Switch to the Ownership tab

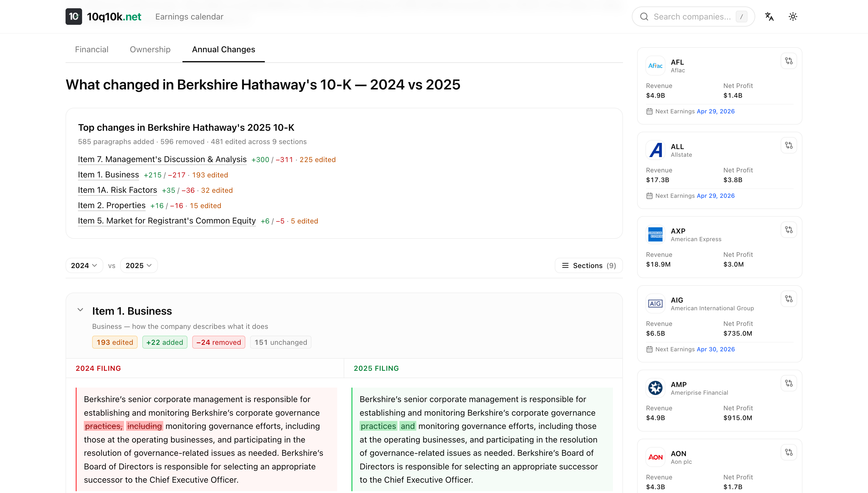point(150,49)
